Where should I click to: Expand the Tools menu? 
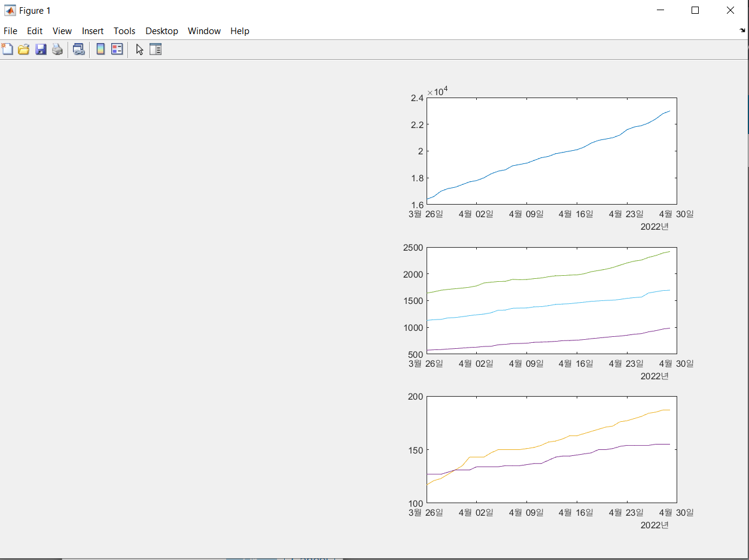click(124, 31)
